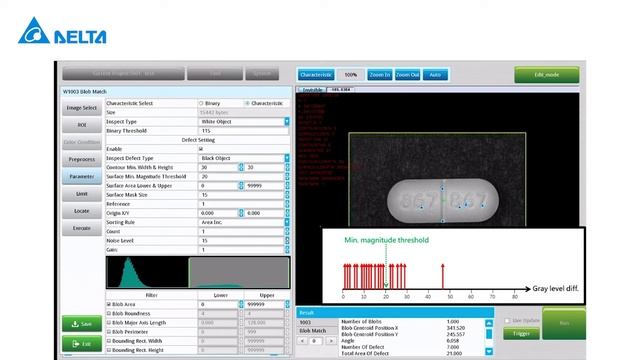This screenshot has width=640, height=360.
Task: Click the Binary Threshold value field
Action: tap(244, 131)
